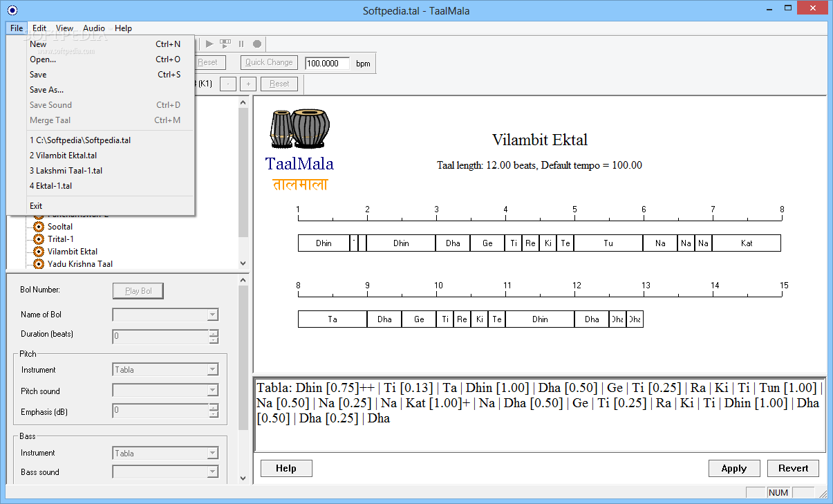
Task: Pause playback using the pause icon
Action: [241, 44]
